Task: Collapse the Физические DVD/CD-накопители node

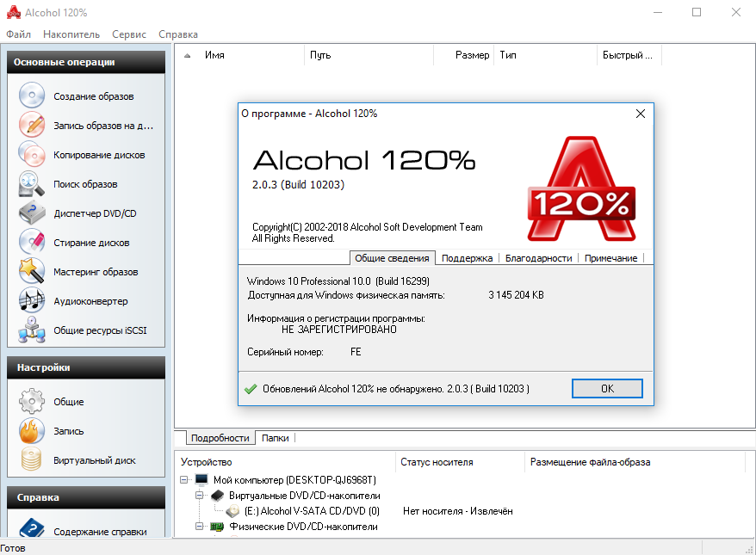Action: (x=199, y=526)
